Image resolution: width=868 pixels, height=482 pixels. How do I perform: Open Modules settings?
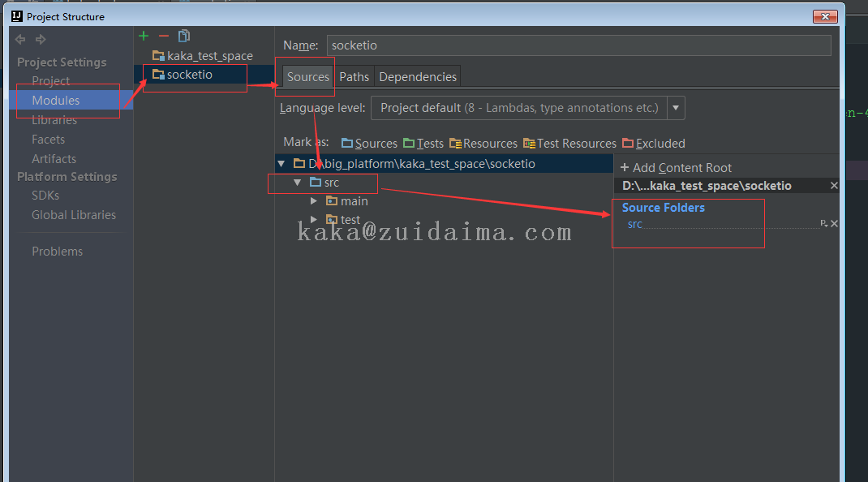pos(71,101)
